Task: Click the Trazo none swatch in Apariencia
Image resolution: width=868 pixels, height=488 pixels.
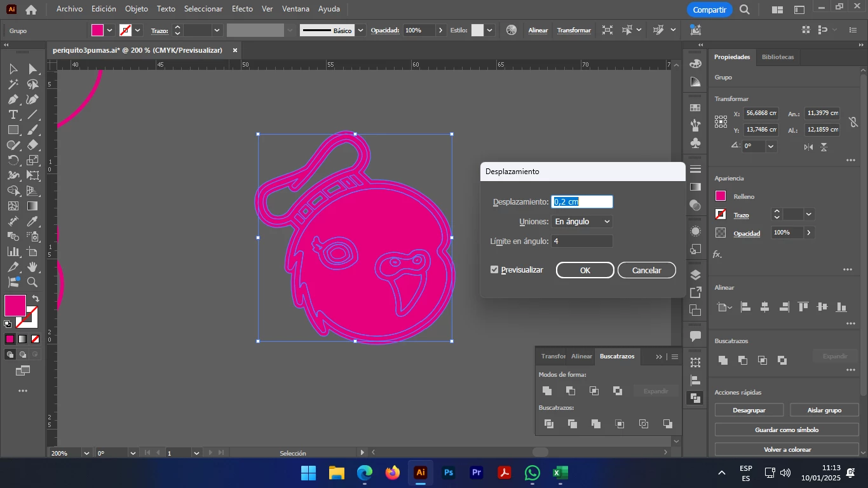Action: 721,214
